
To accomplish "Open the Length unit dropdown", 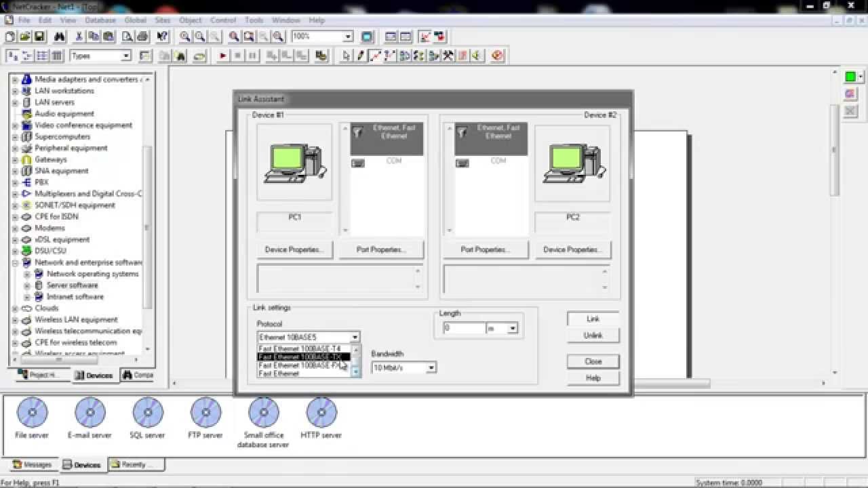I will [x=513, y=328].
